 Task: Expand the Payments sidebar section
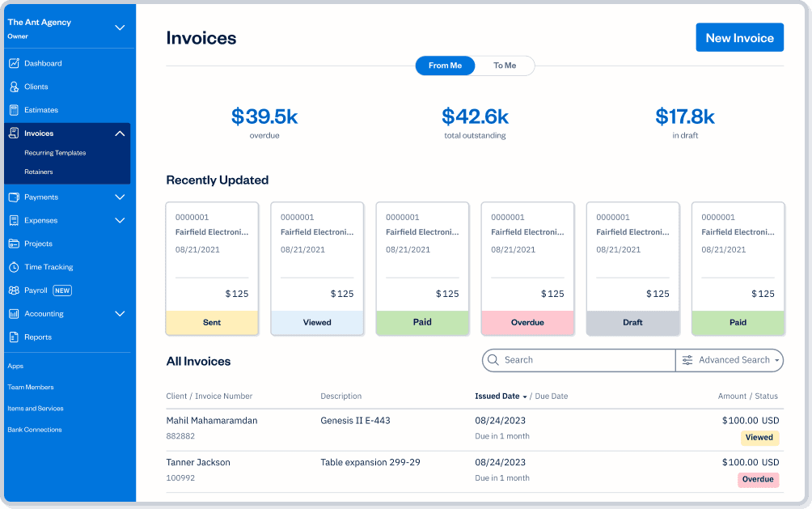click(x=120, y=197)
